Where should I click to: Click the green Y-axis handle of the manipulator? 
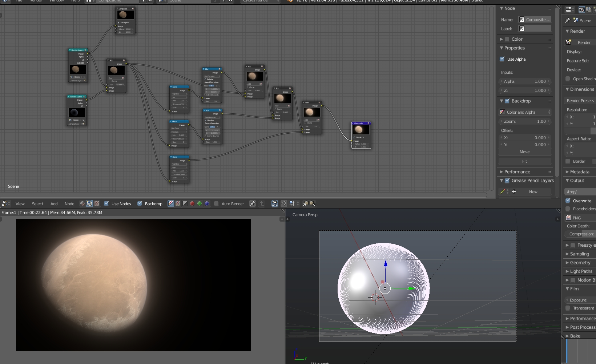coord(411,288)
